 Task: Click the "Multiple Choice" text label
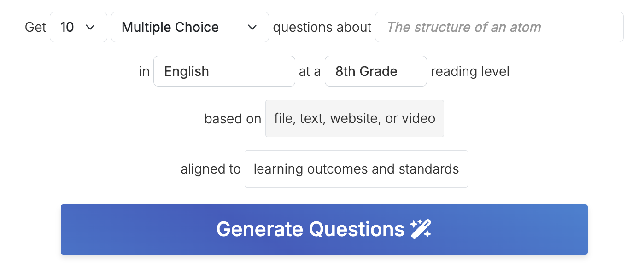click(170, 27)
